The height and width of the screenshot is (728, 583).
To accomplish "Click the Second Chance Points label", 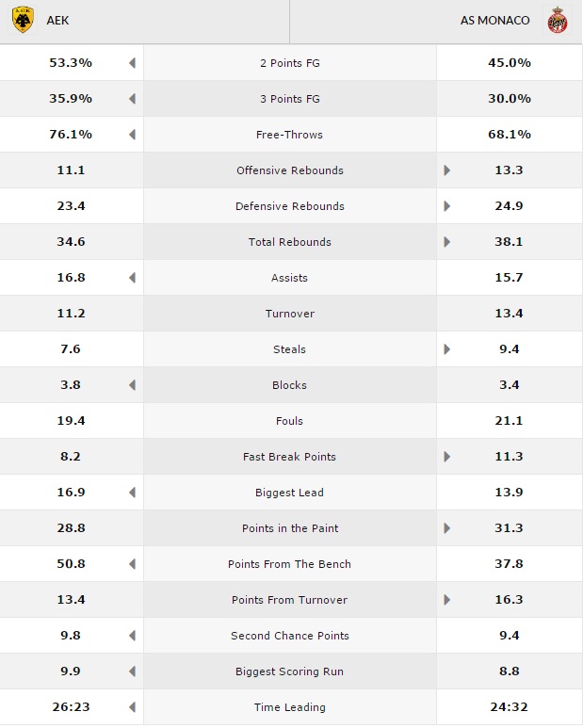I will (289, 636).
